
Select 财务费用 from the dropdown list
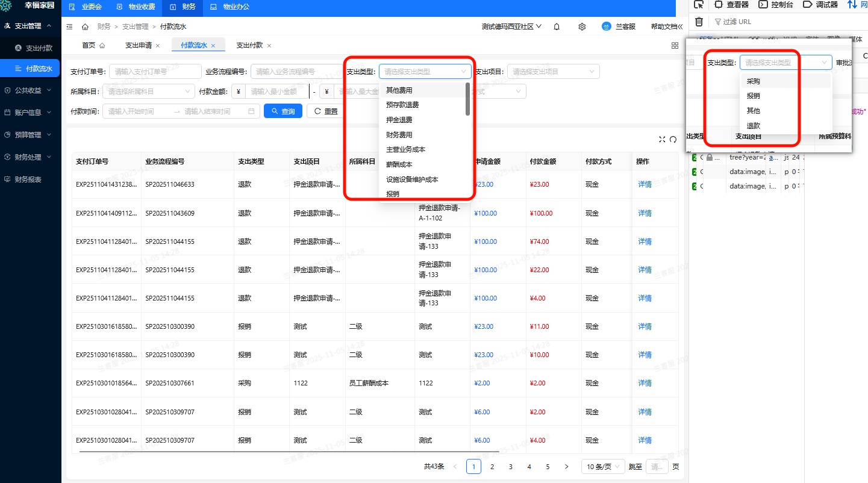pyautogui.click(x=399, y=135)
